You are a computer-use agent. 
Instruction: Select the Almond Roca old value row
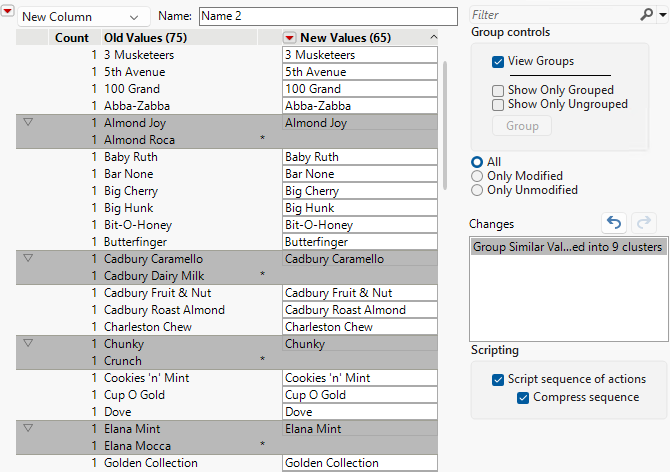pos(139,140)
